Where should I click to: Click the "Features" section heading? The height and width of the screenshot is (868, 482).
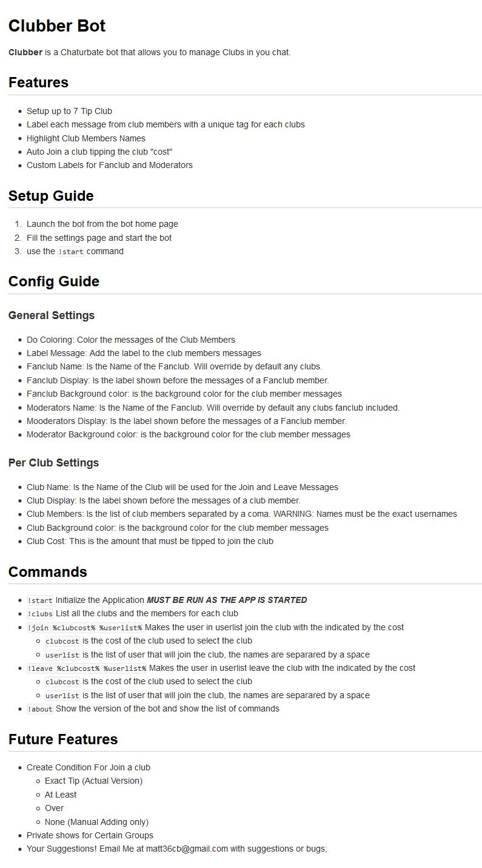(x=38, y=82)
